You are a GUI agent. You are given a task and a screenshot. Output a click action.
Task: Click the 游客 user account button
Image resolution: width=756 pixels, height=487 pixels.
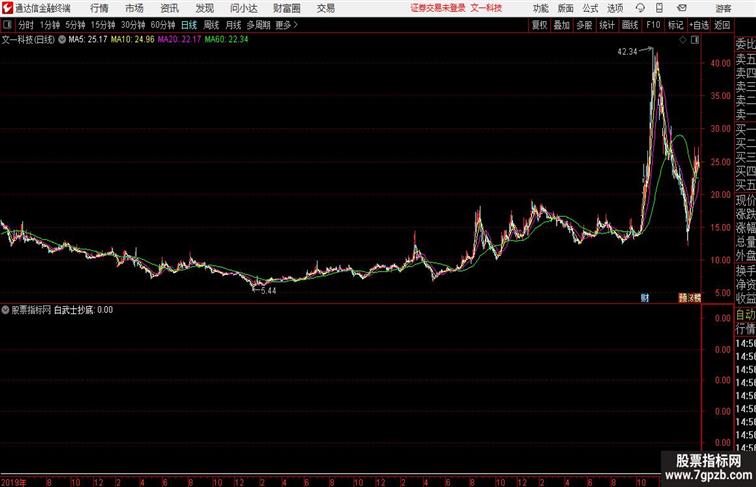coord(723,8)
